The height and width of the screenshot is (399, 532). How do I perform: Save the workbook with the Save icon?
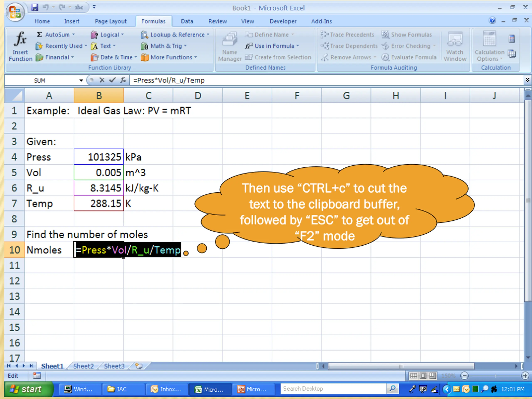pos(35,7)
